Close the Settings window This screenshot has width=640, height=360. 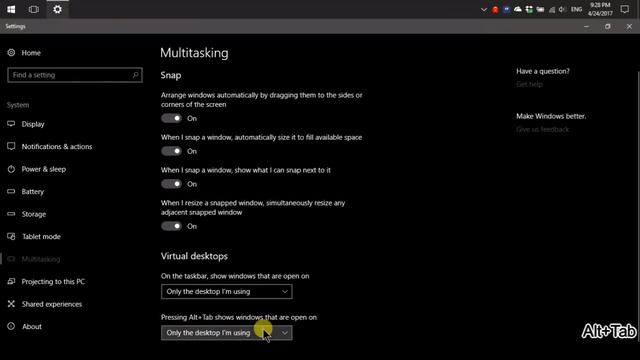629,27
